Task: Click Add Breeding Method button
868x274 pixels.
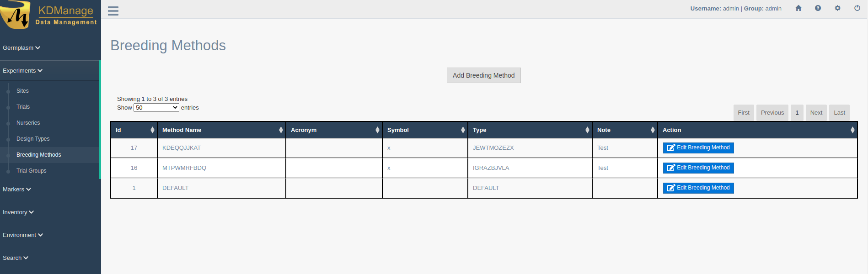Action: (483, 75)
